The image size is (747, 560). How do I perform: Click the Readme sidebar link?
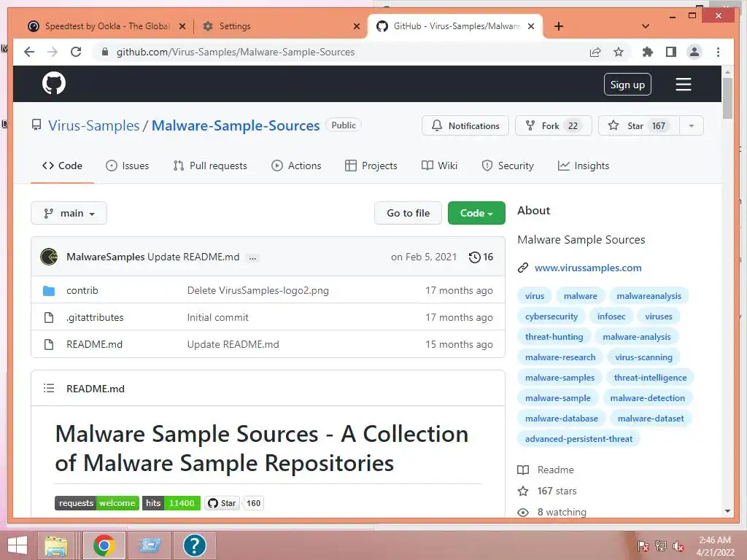pos(555,470)
